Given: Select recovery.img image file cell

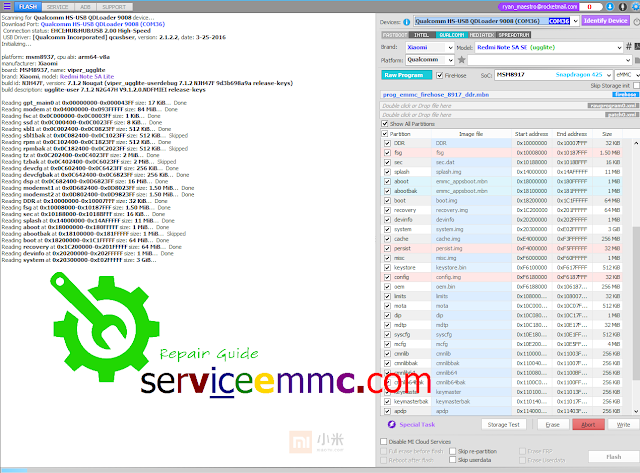Looking at the screenshot, I should coord(471,210).
